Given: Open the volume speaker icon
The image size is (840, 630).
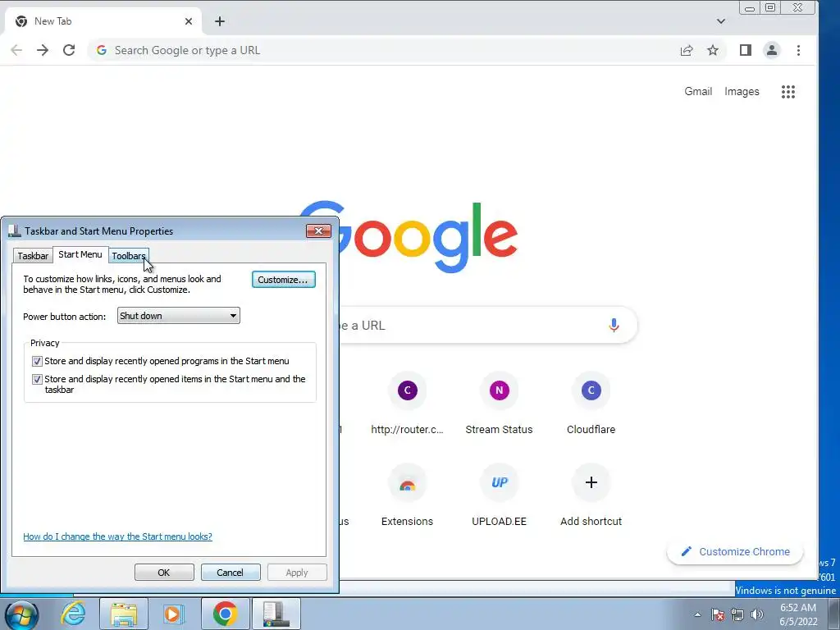Looking at the screenshot, I should pos(757,614).
